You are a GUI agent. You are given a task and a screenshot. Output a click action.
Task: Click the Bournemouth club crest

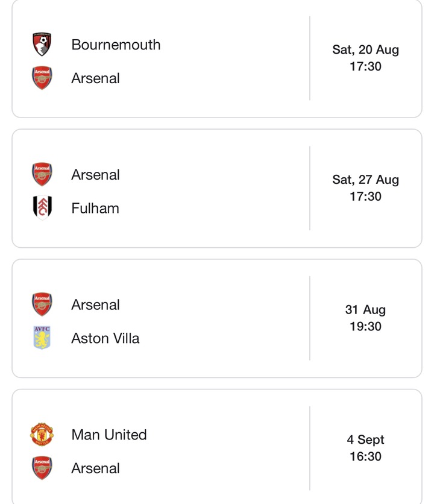point(42,45)
